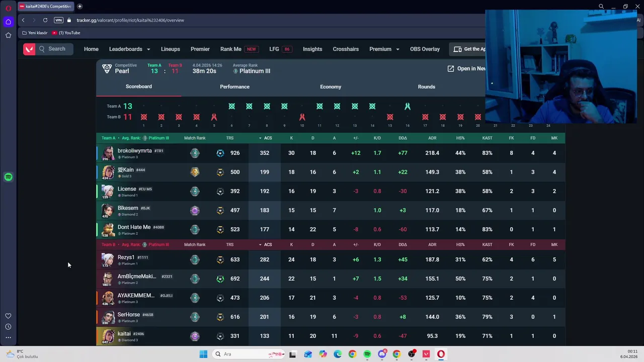Click the TRS badge icon beside 926
Viewport: 644px width, 362px height.
pyautogui.click(x=220, y=153)
